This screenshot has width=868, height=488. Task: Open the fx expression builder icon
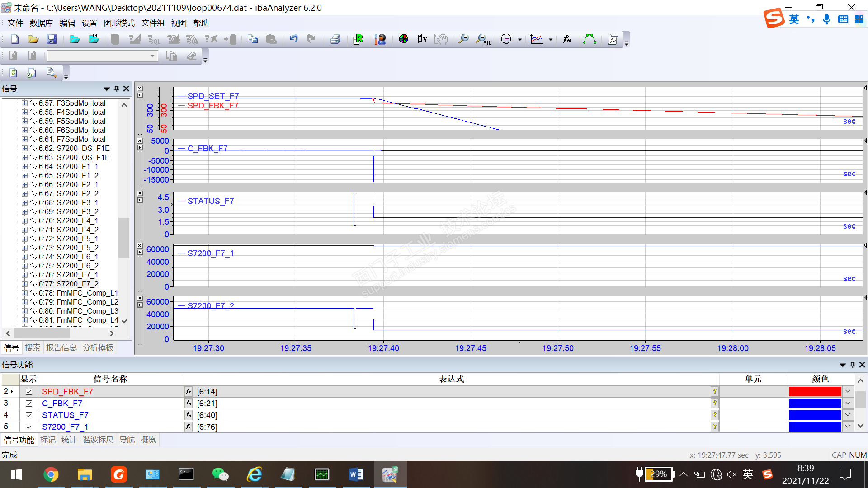[567, 39]
